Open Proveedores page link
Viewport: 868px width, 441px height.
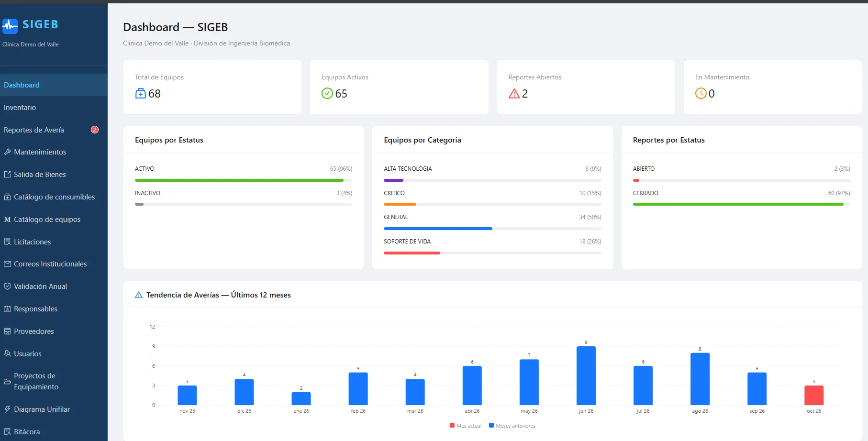coord(54,331)
